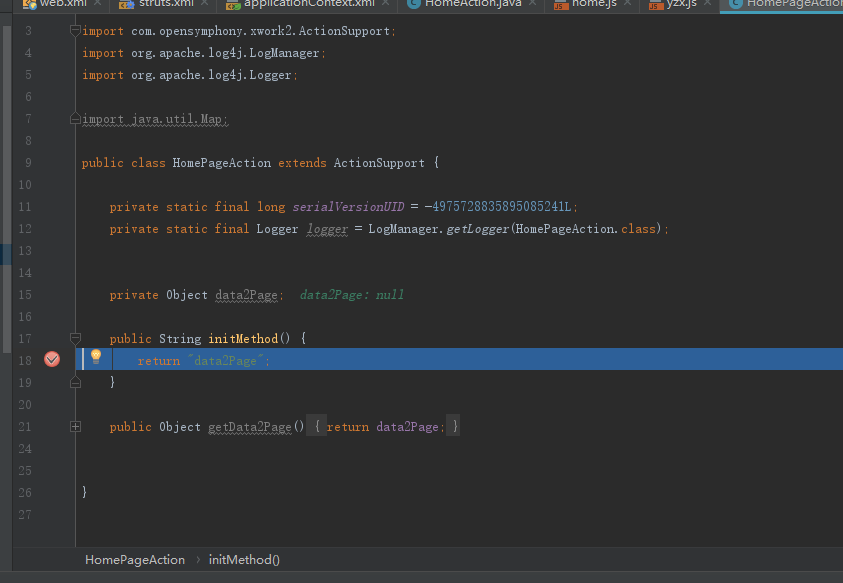Expand the getData2Page method fold
843x583 pixels.
pos(74,426)
